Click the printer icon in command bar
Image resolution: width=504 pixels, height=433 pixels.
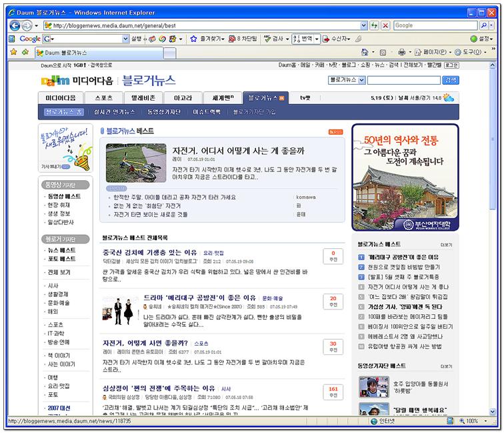pos(402,52)
